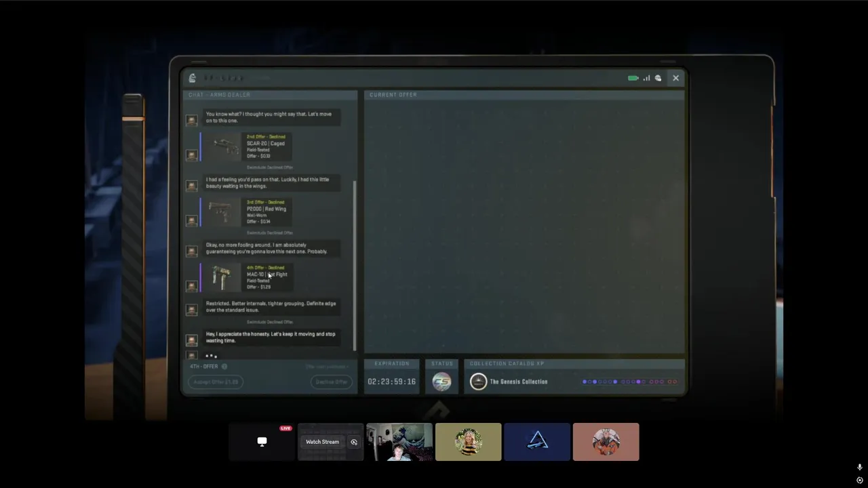The width and height of the screenshot is (868, 488).
Task: Click the 'Hey, I appreciate the honesty' message
Action: 271,337
